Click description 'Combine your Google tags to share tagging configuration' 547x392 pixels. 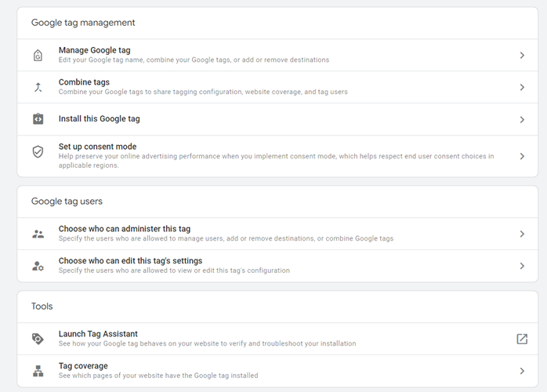(203, 92)
